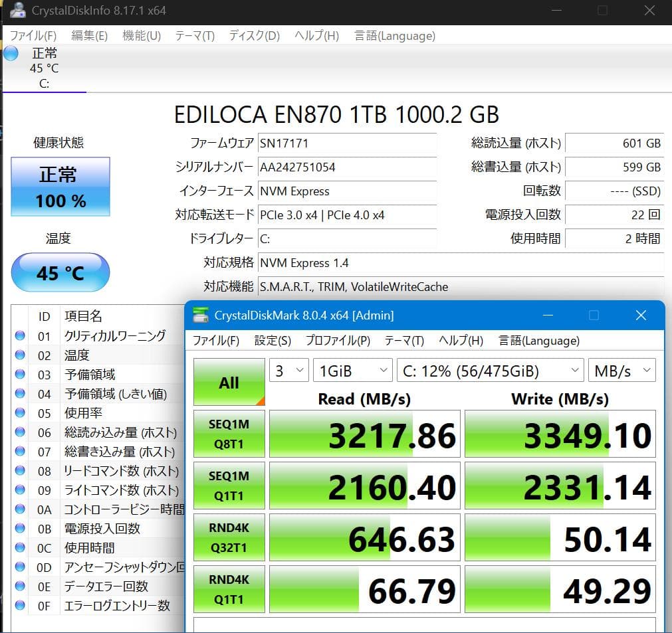
Task: Open ディスク(D) menu in CrystalDiskInfo
Action: pos(254,36)
